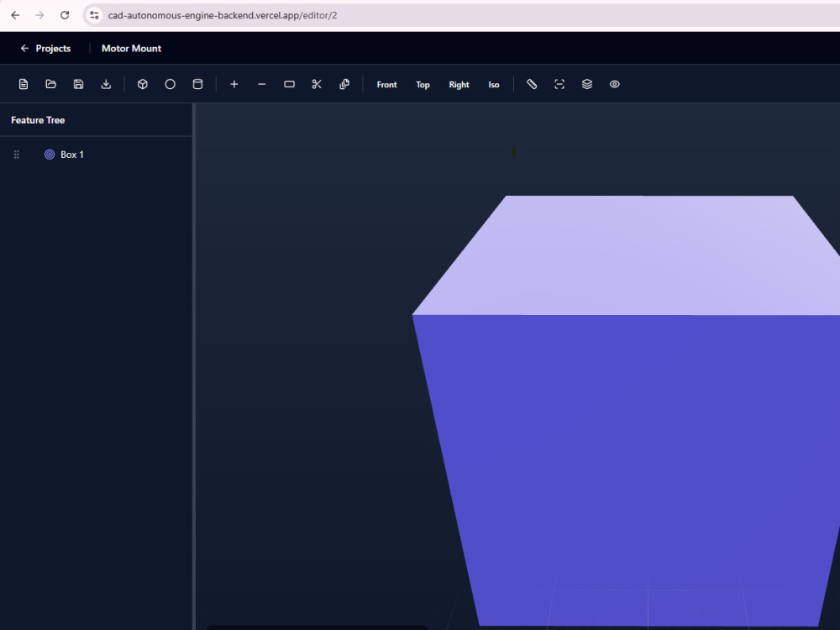This screenshot has height=630, width=840.
Task: Click the plus (union) icon in toolbar
Action: pyautogui.click(x=234, y=84)
